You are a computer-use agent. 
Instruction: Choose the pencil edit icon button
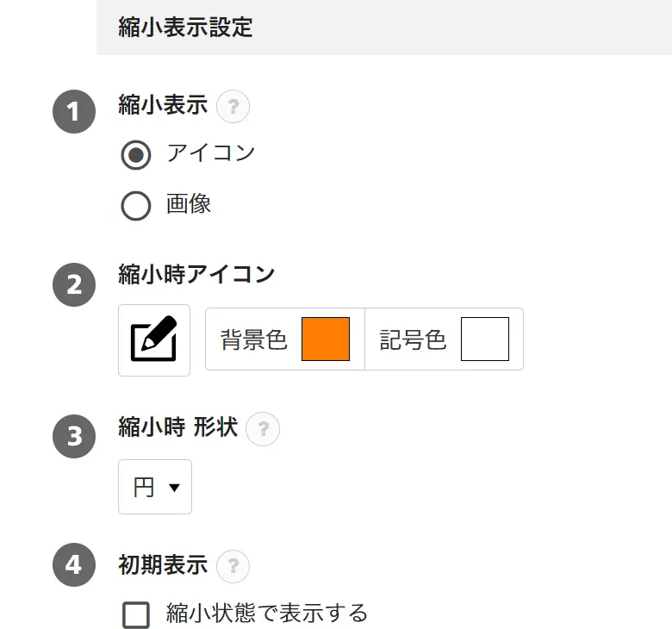pos(154,340)
